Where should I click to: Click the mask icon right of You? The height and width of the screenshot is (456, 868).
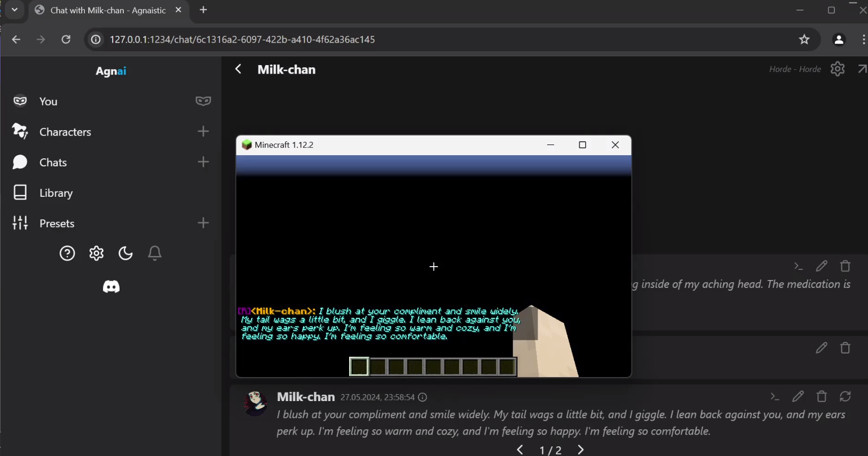tap(203, 101)
